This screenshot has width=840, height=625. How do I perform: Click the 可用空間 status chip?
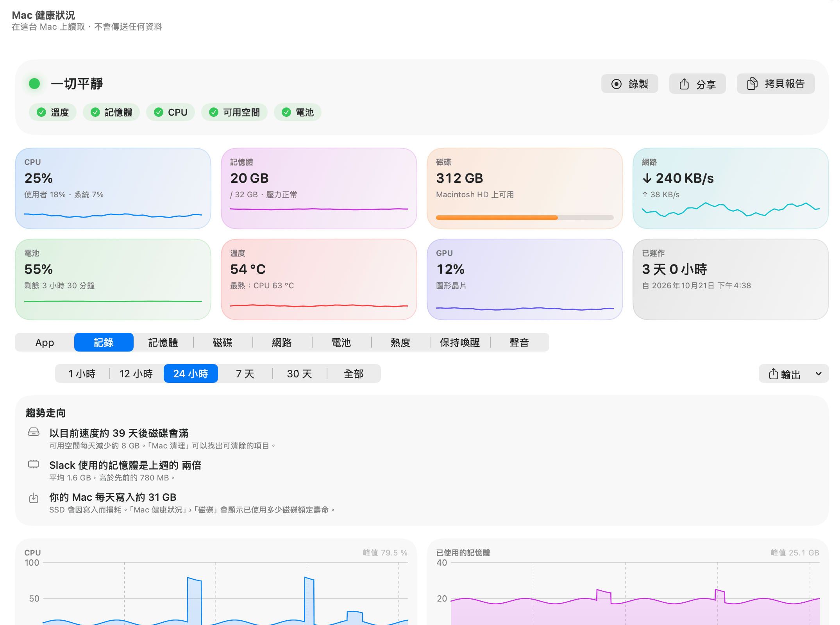click(234, 112)
